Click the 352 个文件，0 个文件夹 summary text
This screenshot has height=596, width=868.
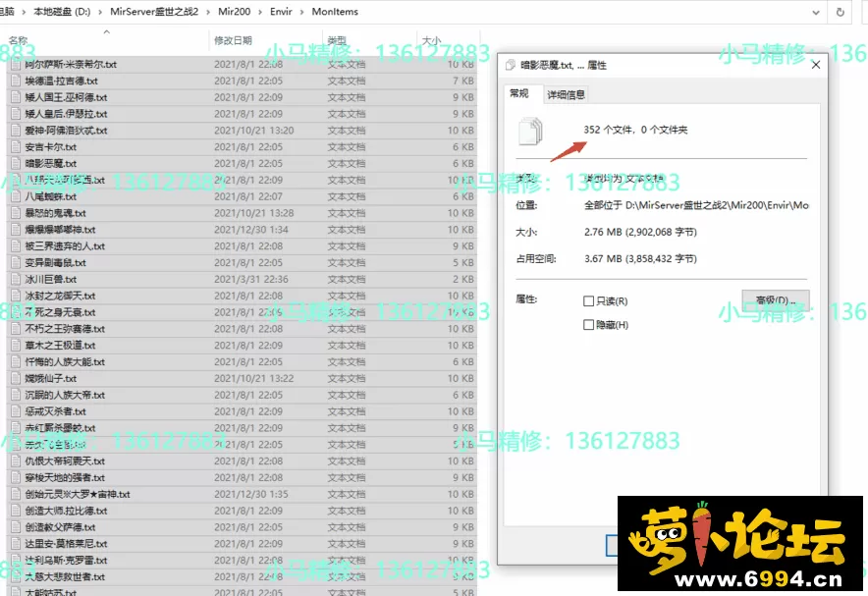[635, 130]
